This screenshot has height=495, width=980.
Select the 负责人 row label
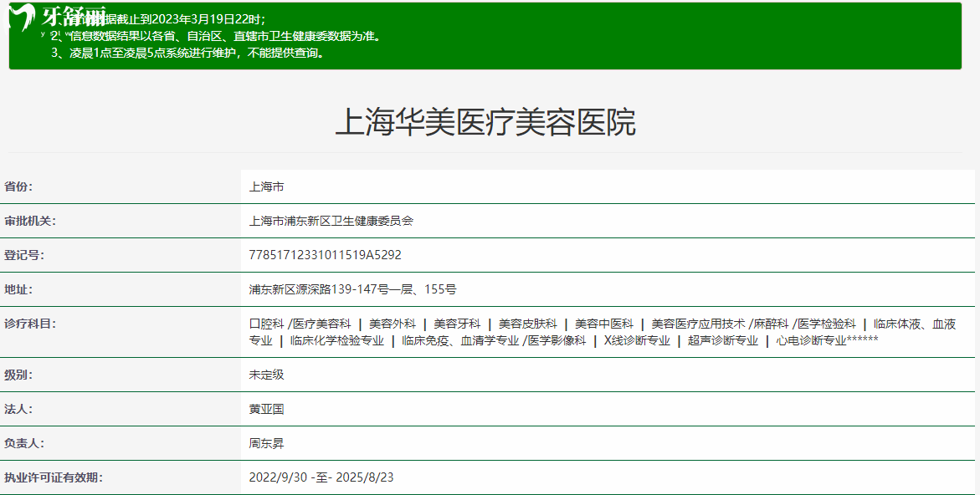(x=23, y=444)
